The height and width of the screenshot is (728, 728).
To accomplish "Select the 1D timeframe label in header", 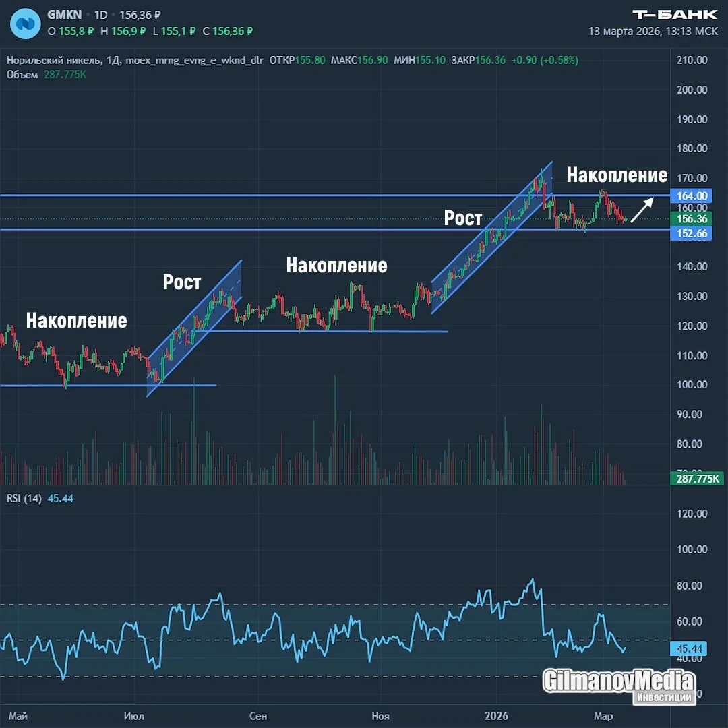I will click(100, 15).
